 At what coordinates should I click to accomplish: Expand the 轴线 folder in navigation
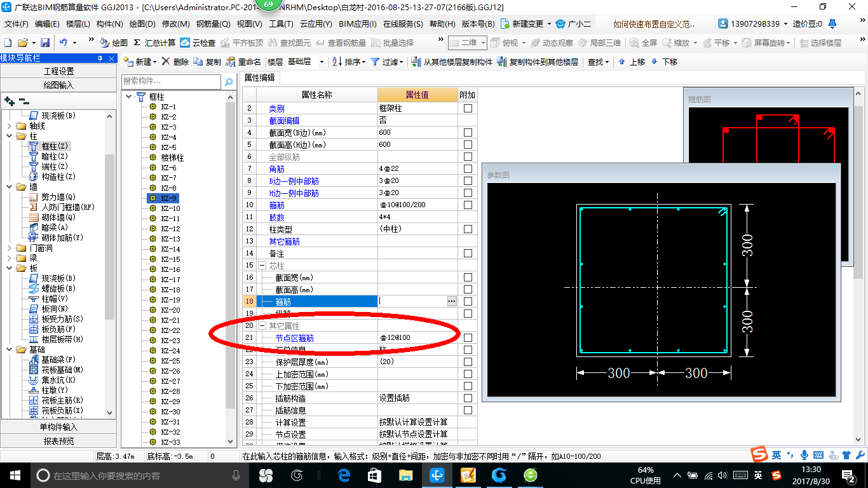[9, 126]
